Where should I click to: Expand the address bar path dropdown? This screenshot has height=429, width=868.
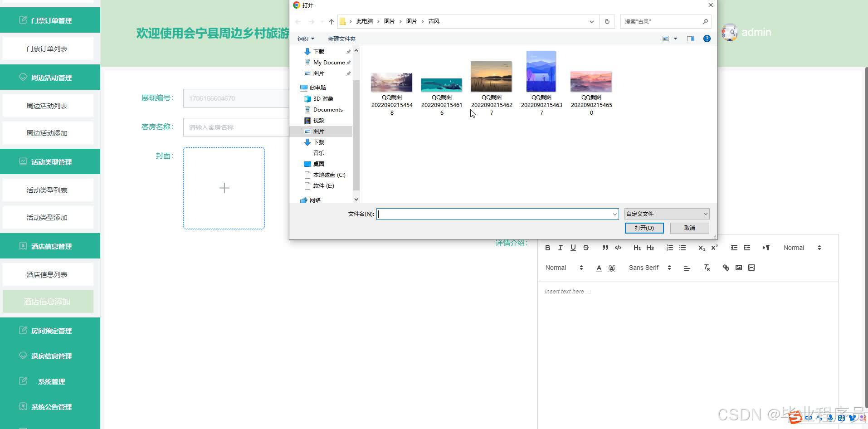tap(591, 21)
